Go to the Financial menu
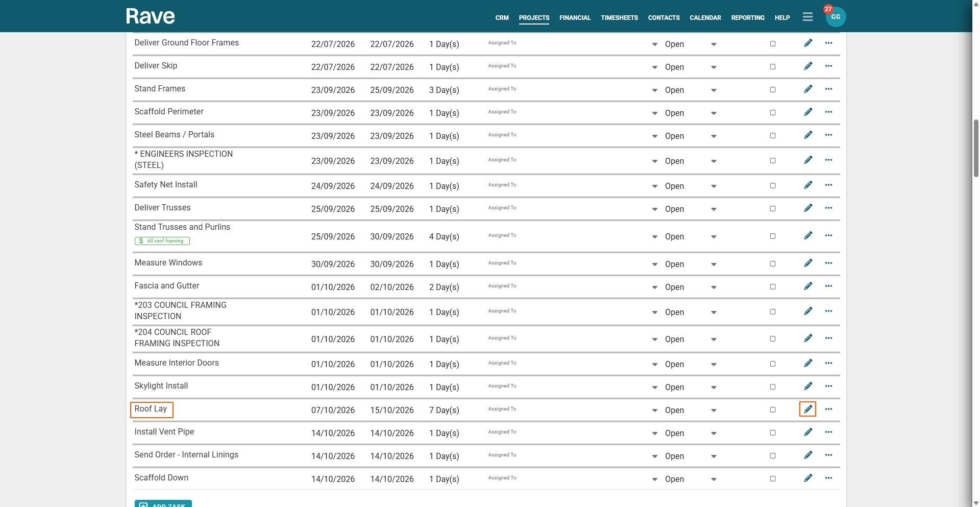Image resolution: width=980 pixels, height=507 pixels. pos(575,18)
